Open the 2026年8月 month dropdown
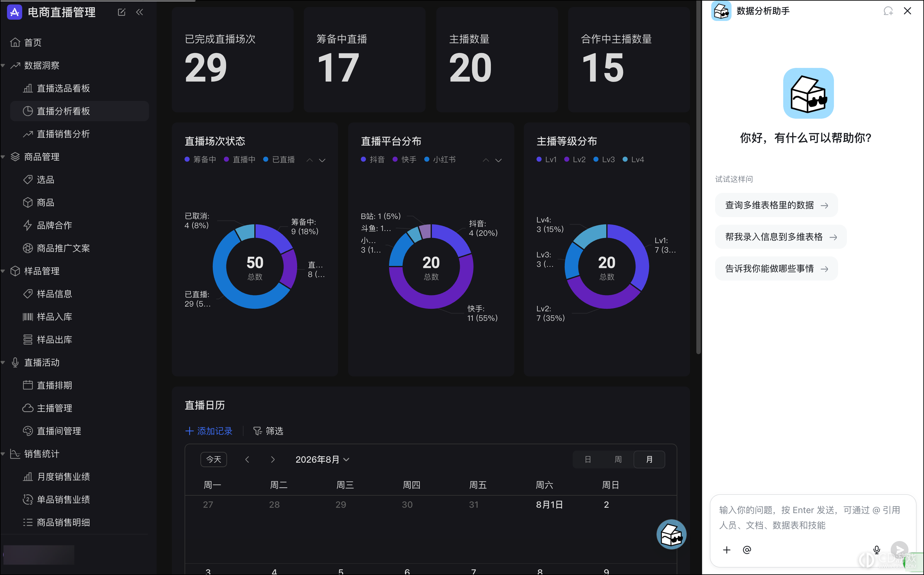 tap(322, 459)
